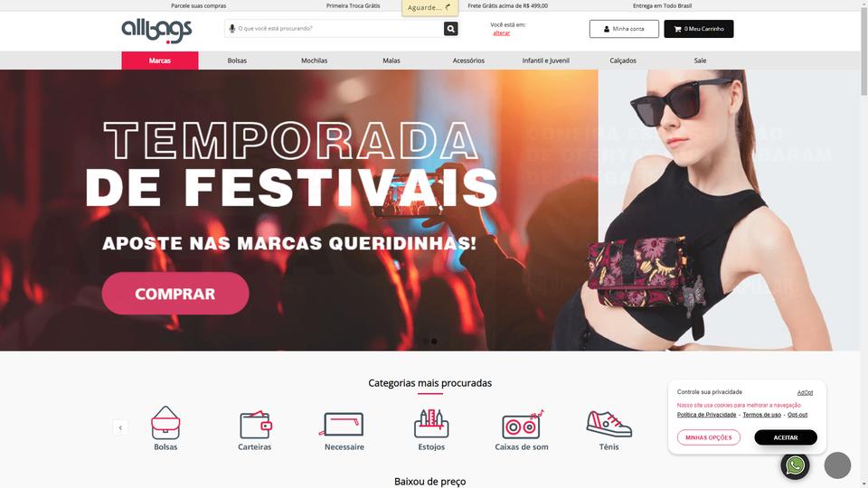Open Meu Carrinho cart button
The height and width of the screenshot is (488, 868).
699,29
